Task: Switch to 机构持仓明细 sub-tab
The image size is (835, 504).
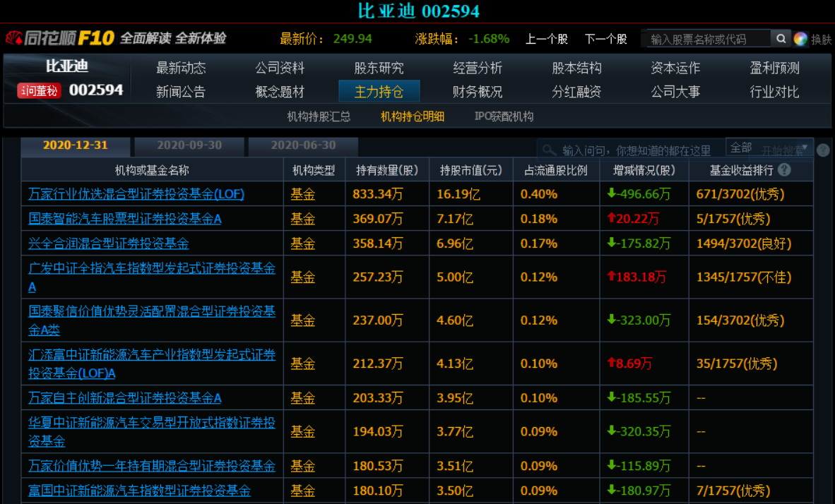Action: pyautogui.click(x=413, y=116)
